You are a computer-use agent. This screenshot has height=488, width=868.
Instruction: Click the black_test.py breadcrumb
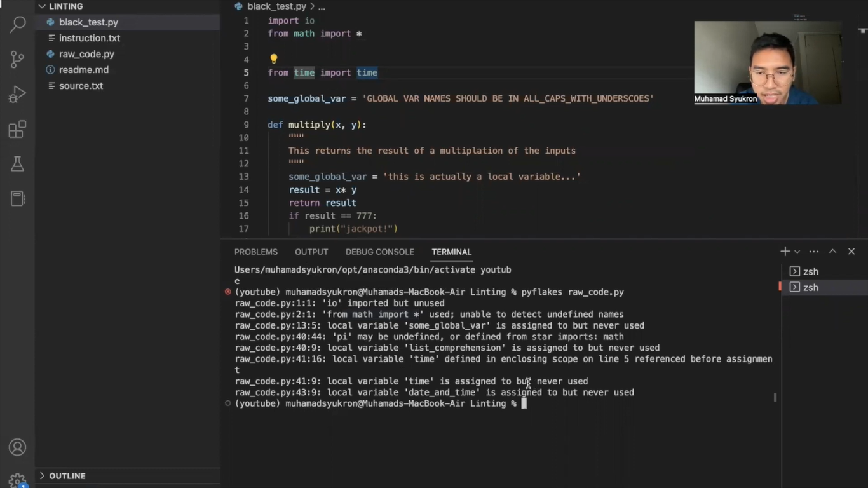pos(276,6)
